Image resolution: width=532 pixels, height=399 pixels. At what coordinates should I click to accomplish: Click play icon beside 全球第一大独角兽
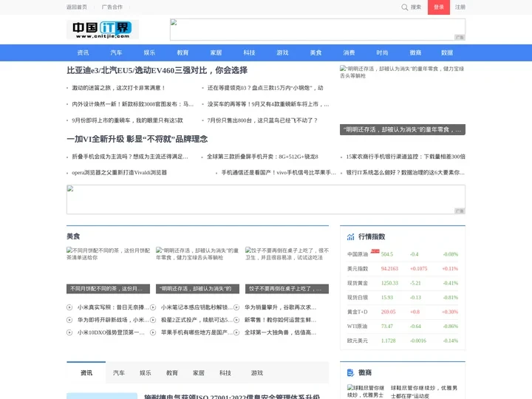click(236, 332)
